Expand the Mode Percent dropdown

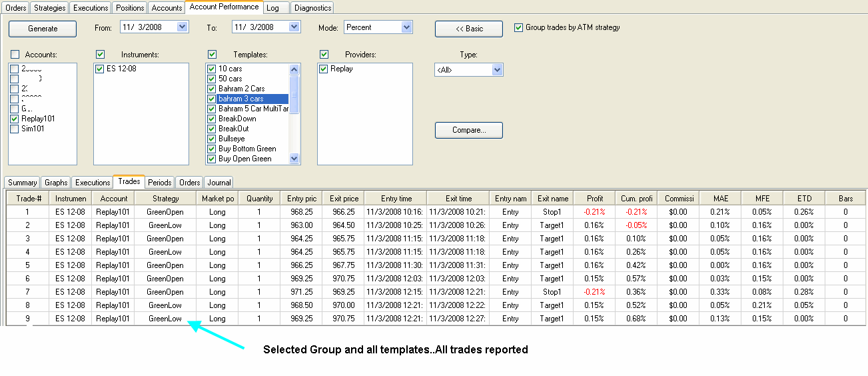tap(407, 27)
